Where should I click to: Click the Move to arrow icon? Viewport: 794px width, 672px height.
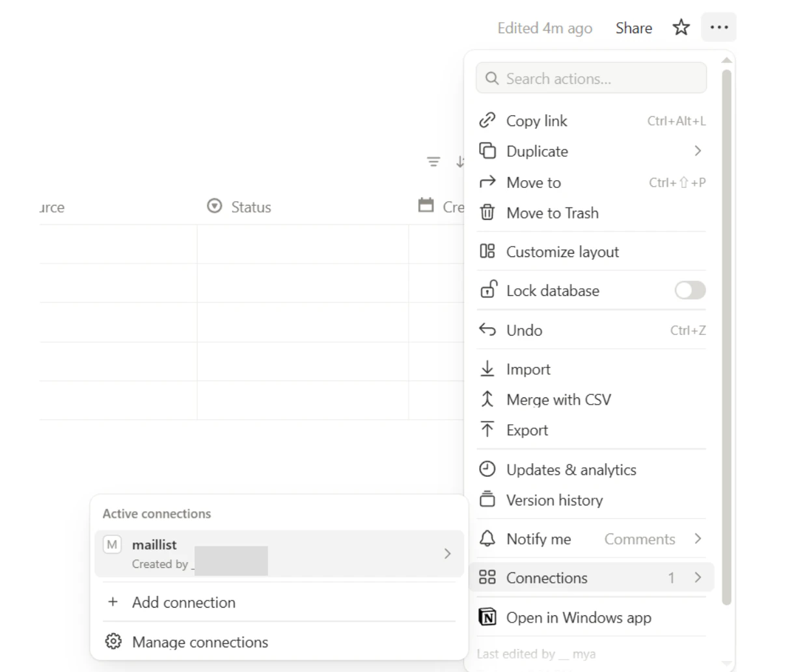click(x=487, y=182)
